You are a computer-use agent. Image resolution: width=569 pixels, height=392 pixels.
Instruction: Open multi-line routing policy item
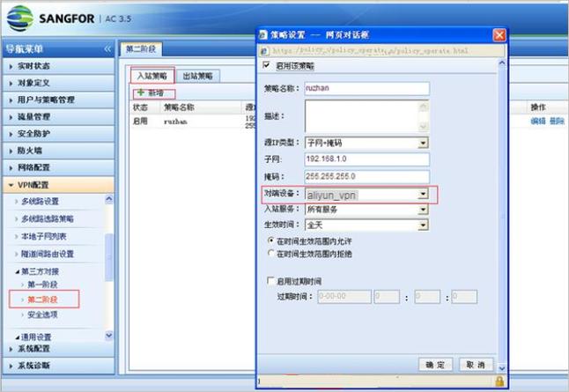(x=48, y=218)
